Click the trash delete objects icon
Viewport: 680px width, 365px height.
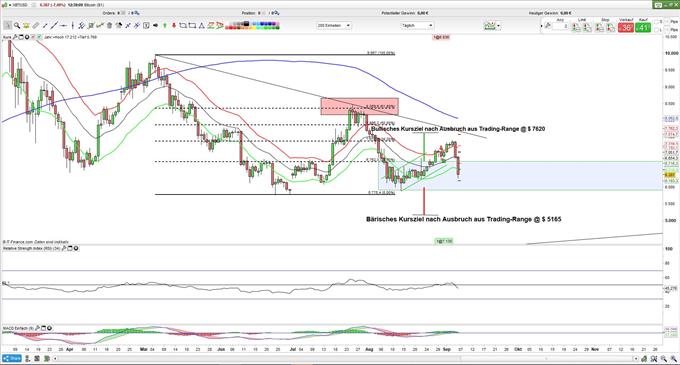109,26
